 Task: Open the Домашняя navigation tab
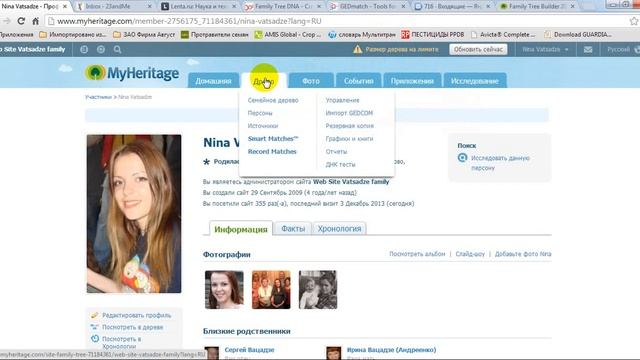point(213,81)
